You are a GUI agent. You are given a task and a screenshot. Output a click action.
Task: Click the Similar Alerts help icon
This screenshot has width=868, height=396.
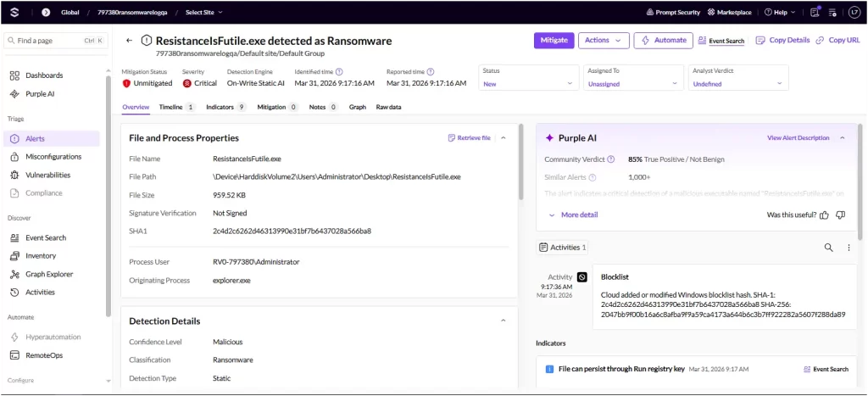[593, 178]
